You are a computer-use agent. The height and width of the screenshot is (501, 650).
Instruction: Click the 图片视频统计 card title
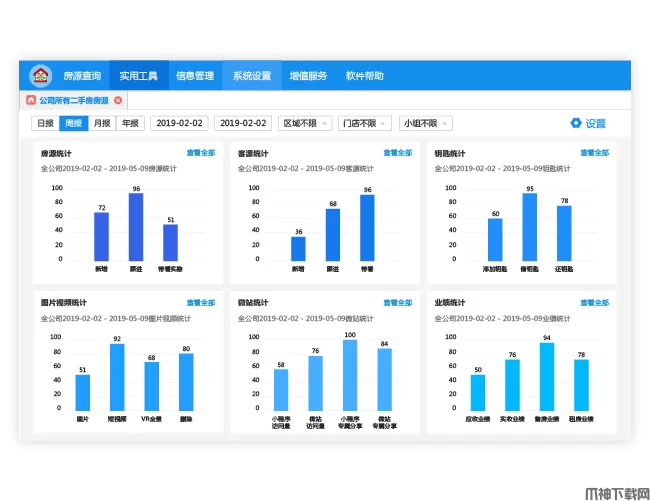[64, 303]
